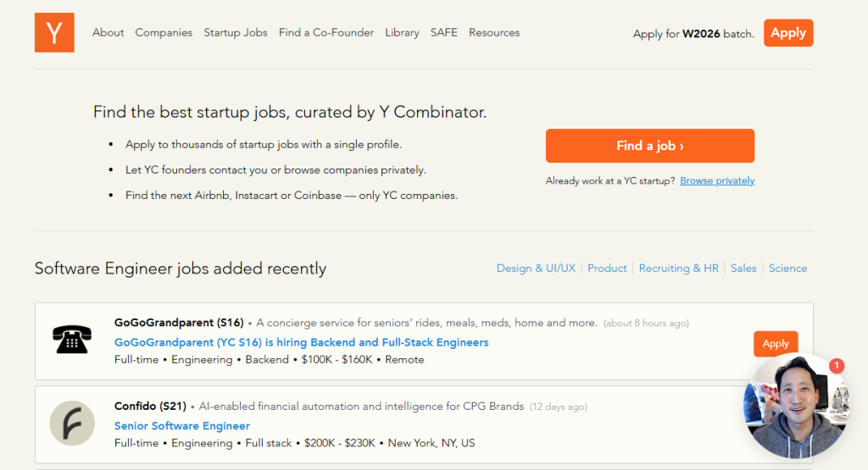The width and height of the screenshot is (868, 470).
Task: Click the 'about 8 hours ago' timestamp
Action: click(x=646, y=323)
